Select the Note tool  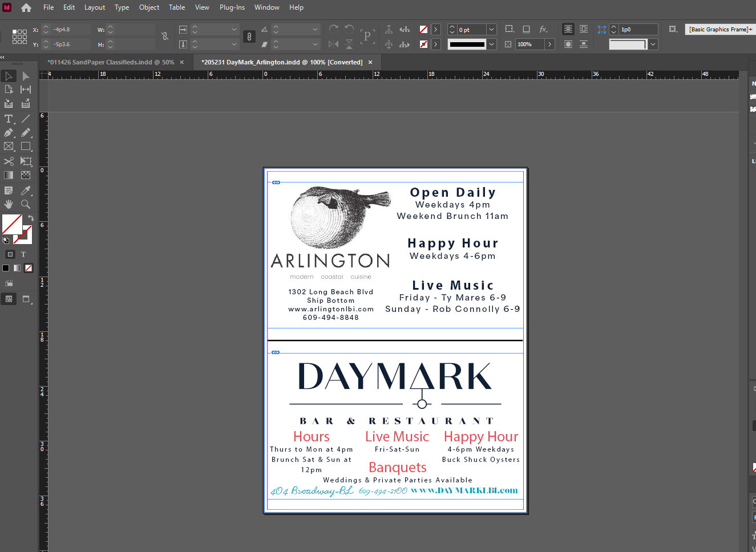[x=9, y=190]
